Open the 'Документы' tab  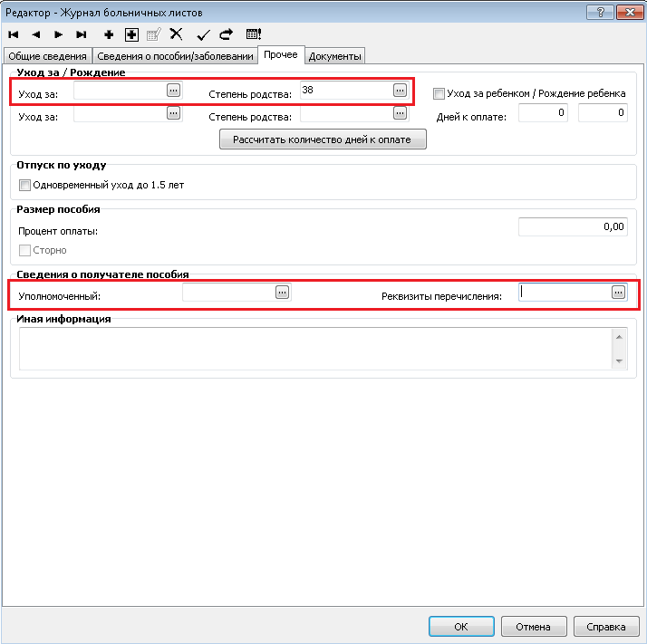pos(335,56)
